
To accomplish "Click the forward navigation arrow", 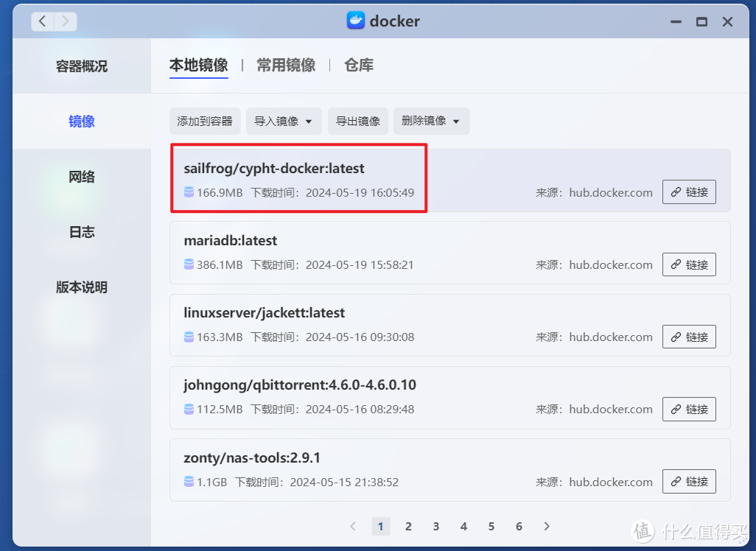I will [66, 21].
